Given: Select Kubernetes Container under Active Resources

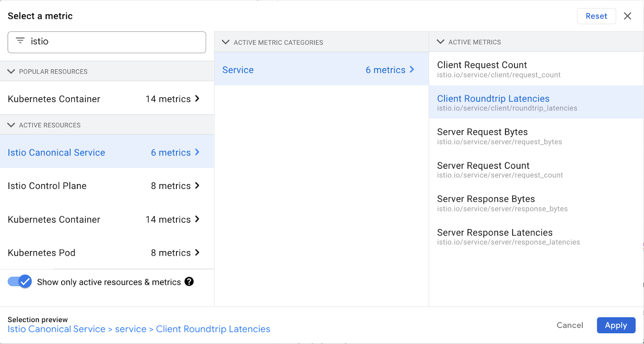Looking at the screenshot, I should click(x=107, y=219).
